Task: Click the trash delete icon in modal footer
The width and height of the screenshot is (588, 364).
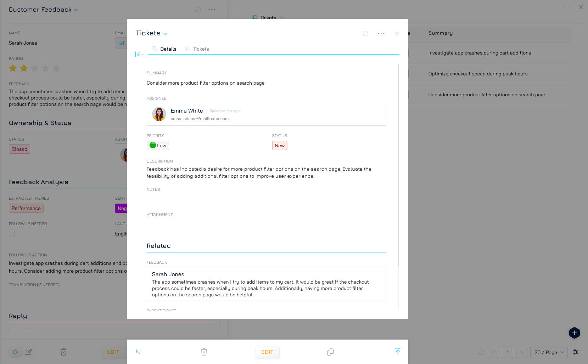Action: [204, 352]
